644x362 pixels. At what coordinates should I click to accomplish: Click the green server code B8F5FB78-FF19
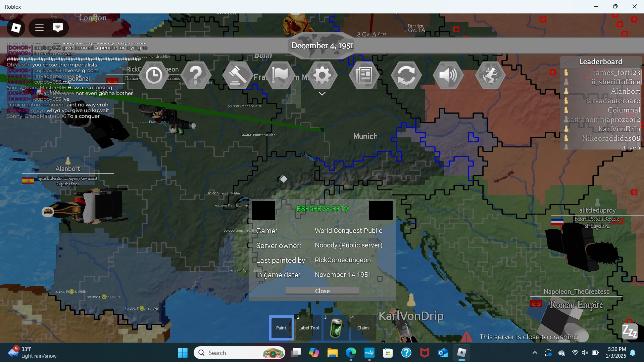(322, 209)
